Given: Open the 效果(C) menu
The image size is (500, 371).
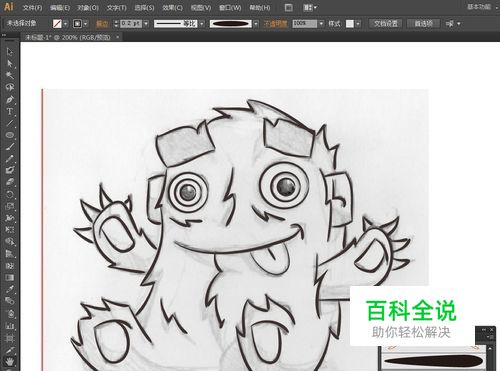Looking at the screenshot, I should click(172, 7).
